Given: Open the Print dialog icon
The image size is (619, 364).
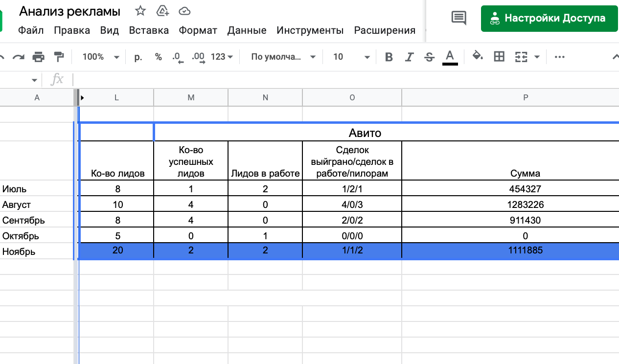Looking at the screenshot, I should pyautogui.click(x=39, y=57).
